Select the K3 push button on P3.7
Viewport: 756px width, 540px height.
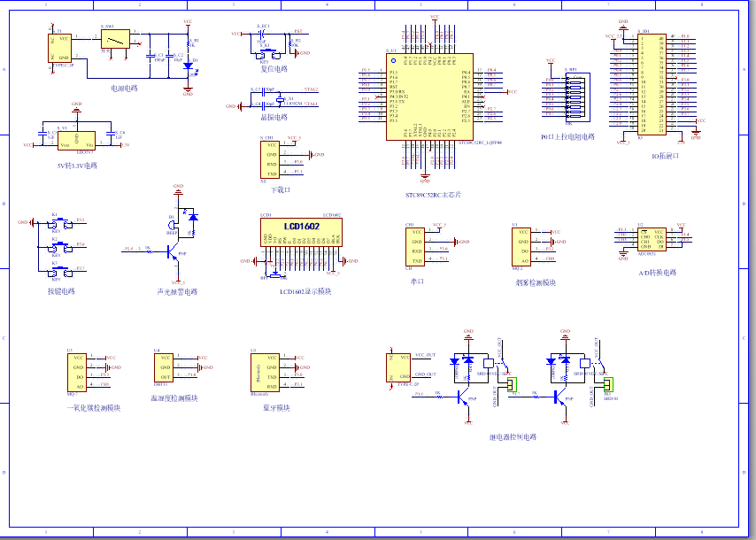pos(61,273)
